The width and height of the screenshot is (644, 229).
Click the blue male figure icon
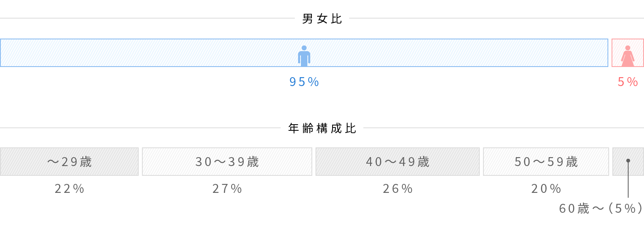click(x=304, y=56)
